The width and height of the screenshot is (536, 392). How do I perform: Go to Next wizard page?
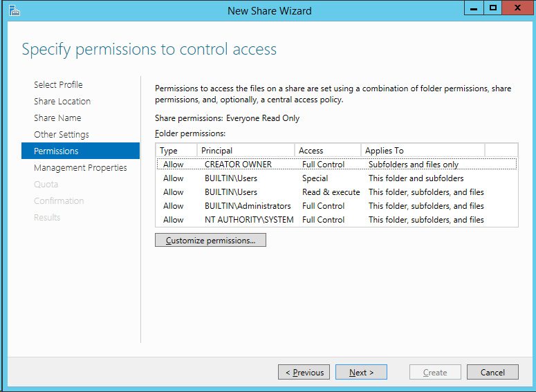pyautogui.click(x=361, y=372)
